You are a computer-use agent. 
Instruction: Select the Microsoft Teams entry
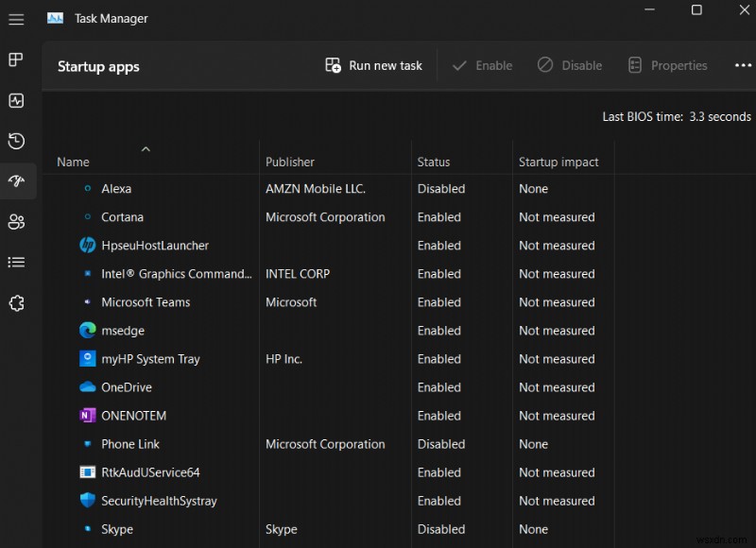pos(146,302)
